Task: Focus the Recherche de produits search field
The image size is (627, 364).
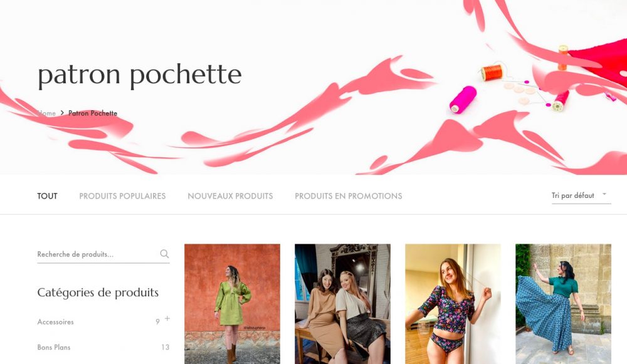Action: 98,254
